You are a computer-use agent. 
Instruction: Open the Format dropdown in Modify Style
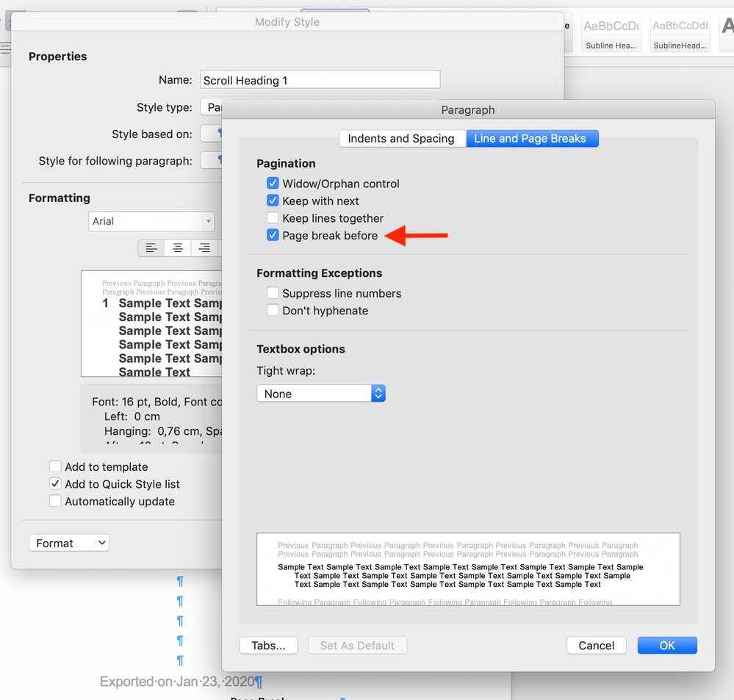point(69,543)
